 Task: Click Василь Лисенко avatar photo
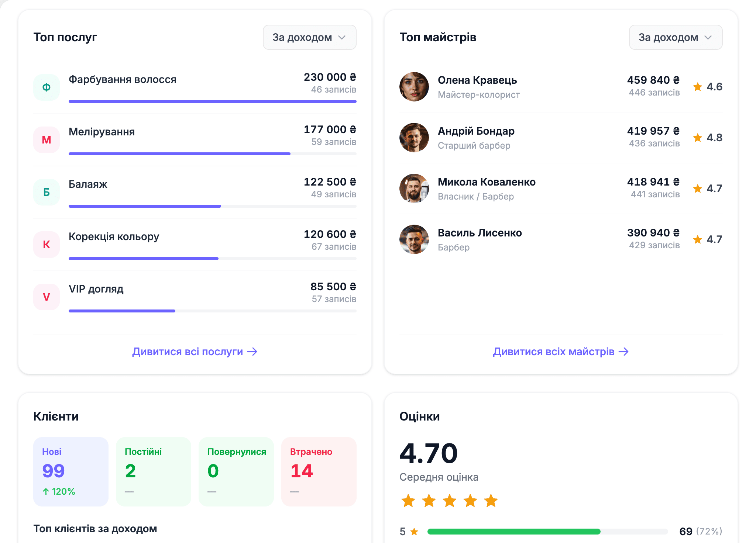[x=414, y=239]
